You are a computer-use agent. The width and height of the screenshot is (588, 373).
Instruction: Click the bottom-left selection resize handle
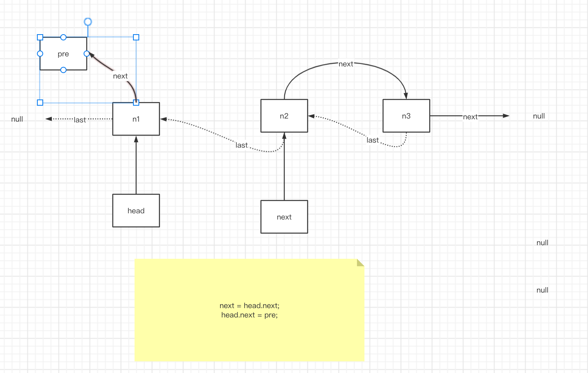pos(40,103)
